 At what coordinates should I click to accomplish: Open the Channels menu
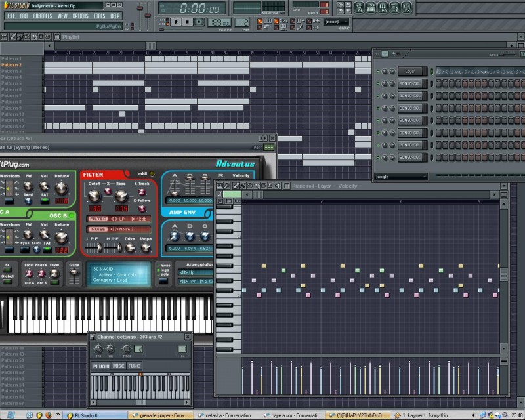[43, 16]
